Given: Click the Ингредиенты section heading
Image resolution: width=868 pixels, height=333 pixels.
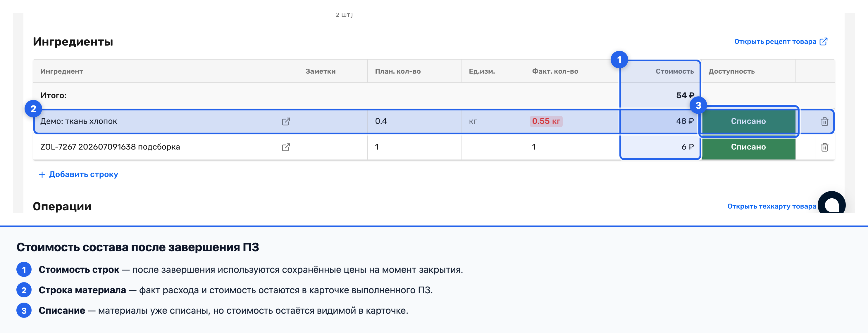Looking at the screenshot, I should point(73,42).
